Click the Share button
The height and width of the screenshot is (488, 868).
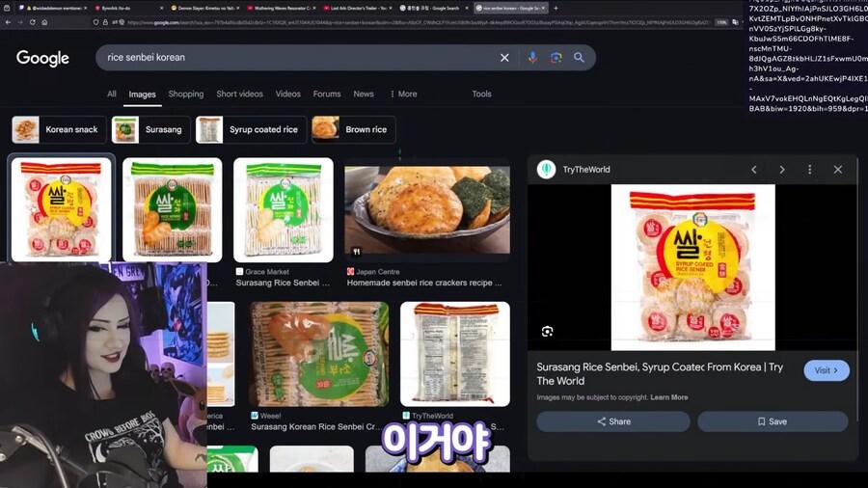coord(613,421)
